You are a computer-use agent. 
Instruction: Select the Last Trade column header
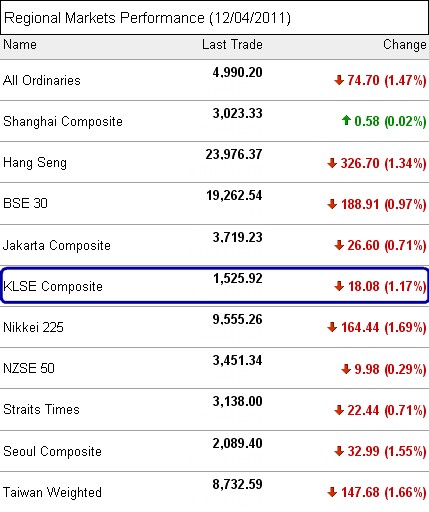pos(232,44)
